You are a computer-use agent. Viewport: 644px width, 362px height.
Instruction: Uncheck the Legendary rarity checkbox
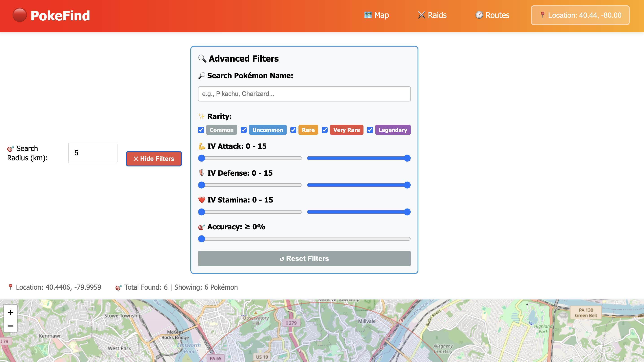[x=370, y=130]
